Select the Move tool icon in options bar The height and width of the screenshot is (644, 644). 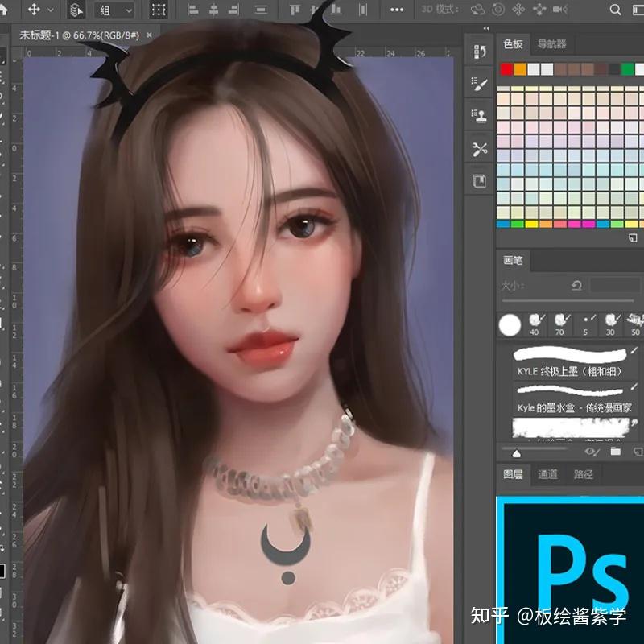tap(34, 9)
